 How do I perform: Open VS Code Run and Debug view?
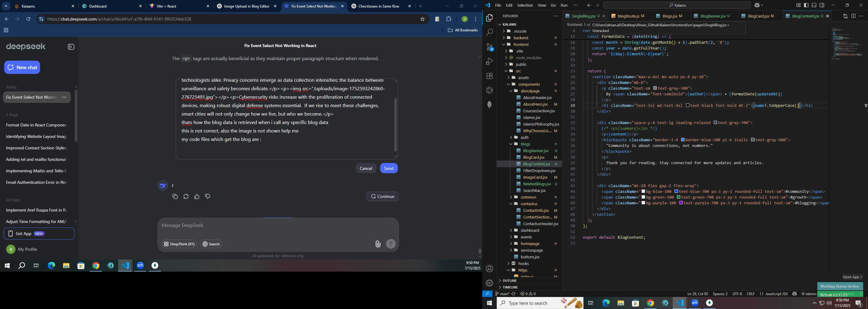(x=489, y=61)
